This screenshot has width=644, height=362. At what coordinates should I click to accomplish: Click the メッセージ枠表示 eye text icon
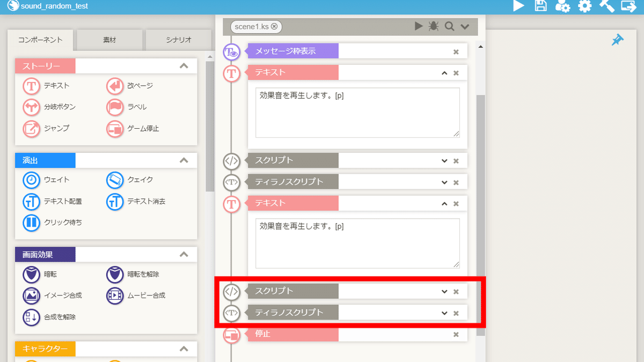tap(231, 51)
